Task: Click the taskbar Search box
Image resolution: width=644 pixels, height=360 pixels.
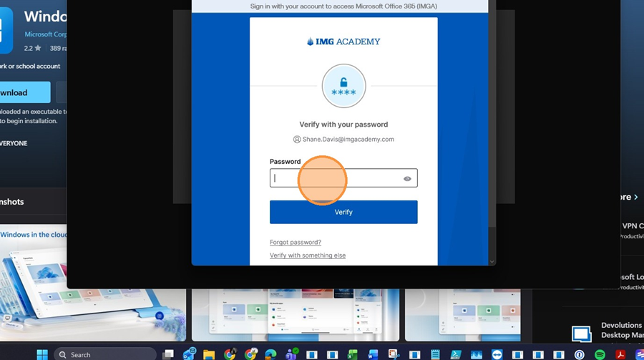Action: 105,354
